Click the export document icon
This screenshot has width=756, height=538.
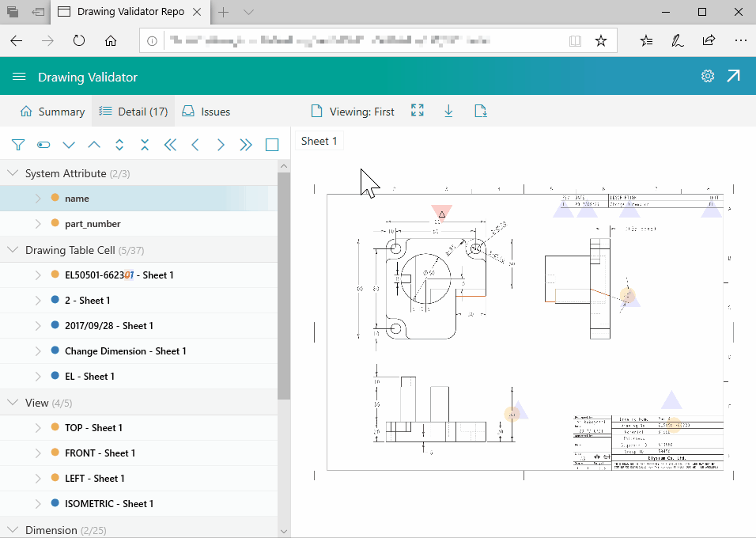point(480,112)
